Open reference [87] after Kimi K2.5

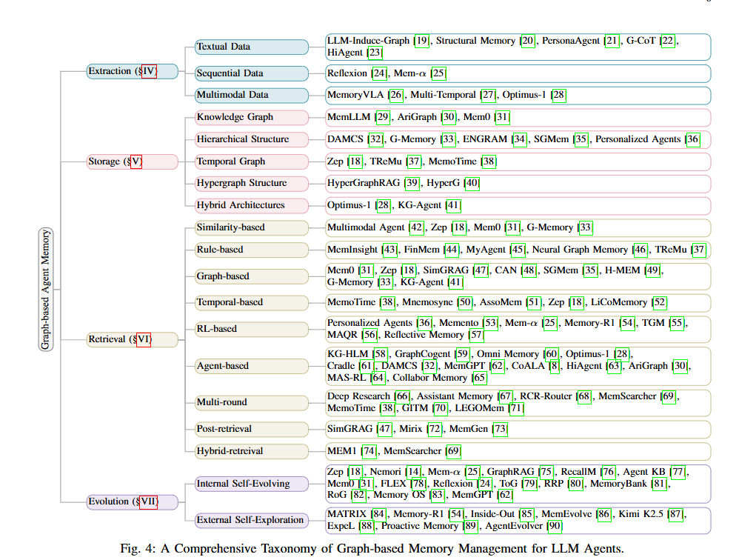[x=676, y=515]
